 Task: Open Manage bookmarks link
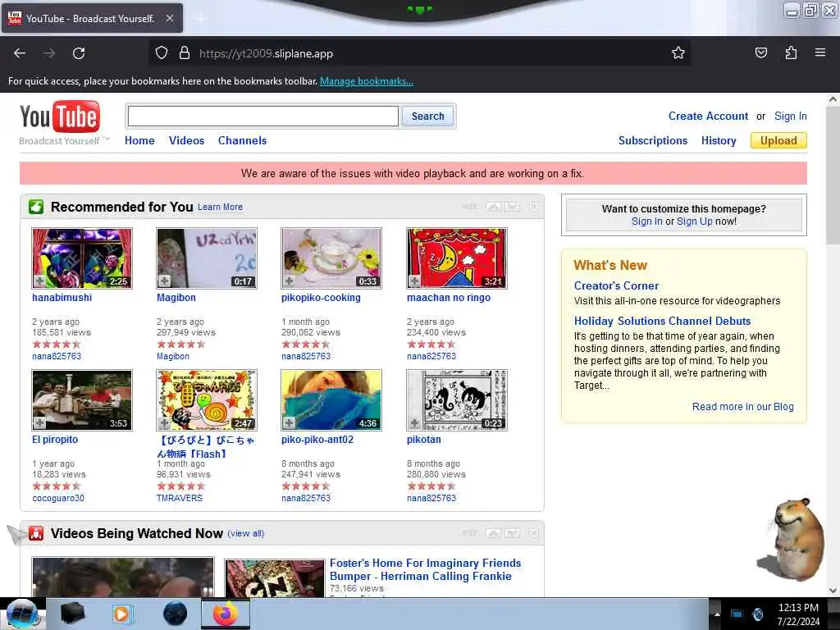(x=367, y=81)
